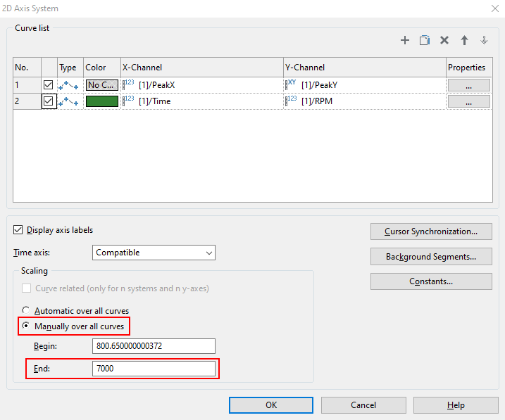Move curve down with arrow icon

tap(484, 41)
